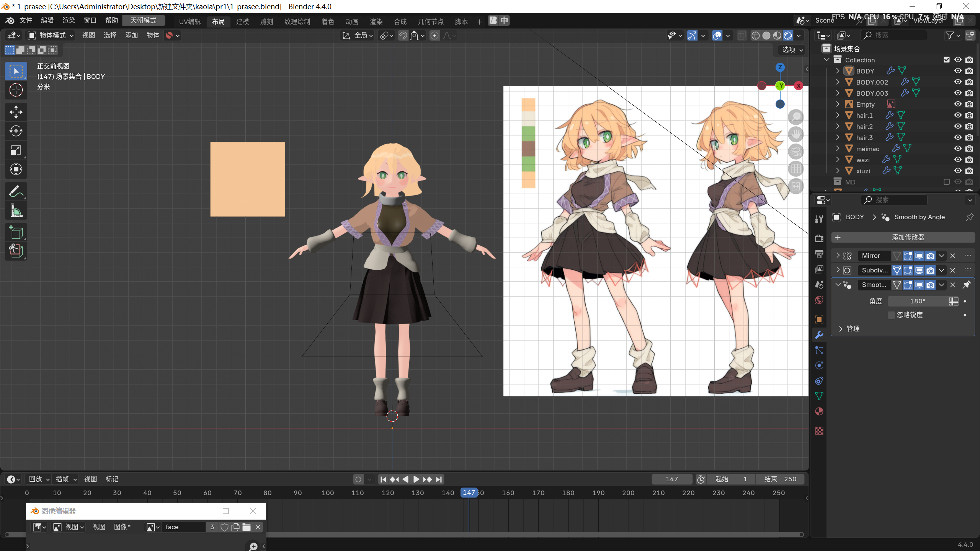Select the Select Box tool
The image size is (980, 551).
pos(16,71)
